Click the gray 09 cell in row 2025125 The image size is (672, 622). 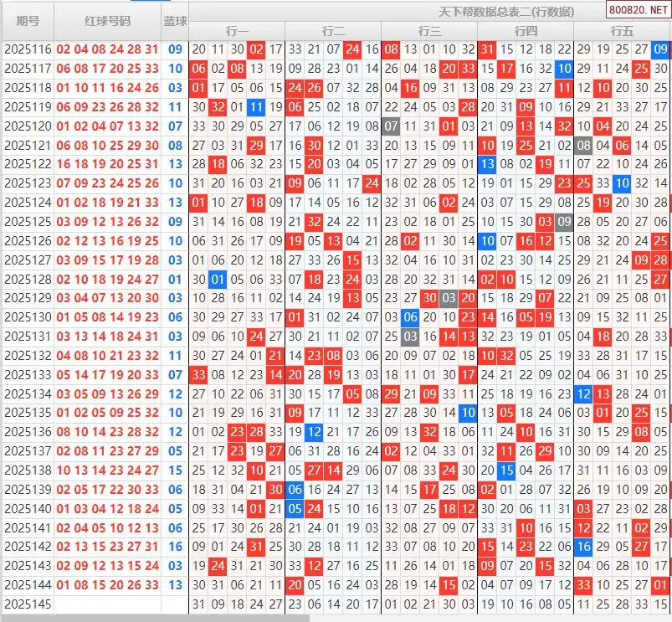(x=564, y=222)
